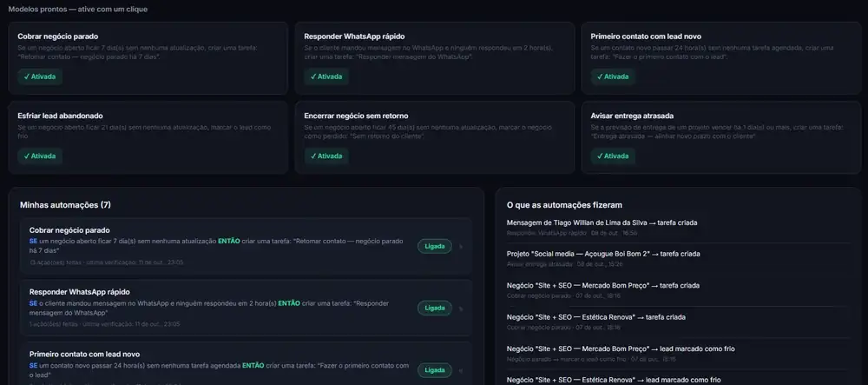Screen dimensions: 868x385
Task: Toggle Ativada on the Cobrar negócio parado template card
Action: coord(40,76)
